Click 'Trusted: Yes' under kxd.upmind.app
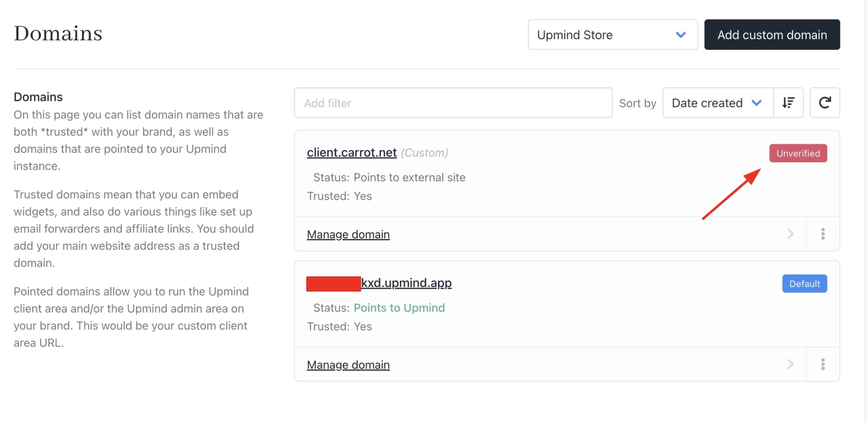The height and width of the screenshot is (423, 868). (x=339, y=326)
